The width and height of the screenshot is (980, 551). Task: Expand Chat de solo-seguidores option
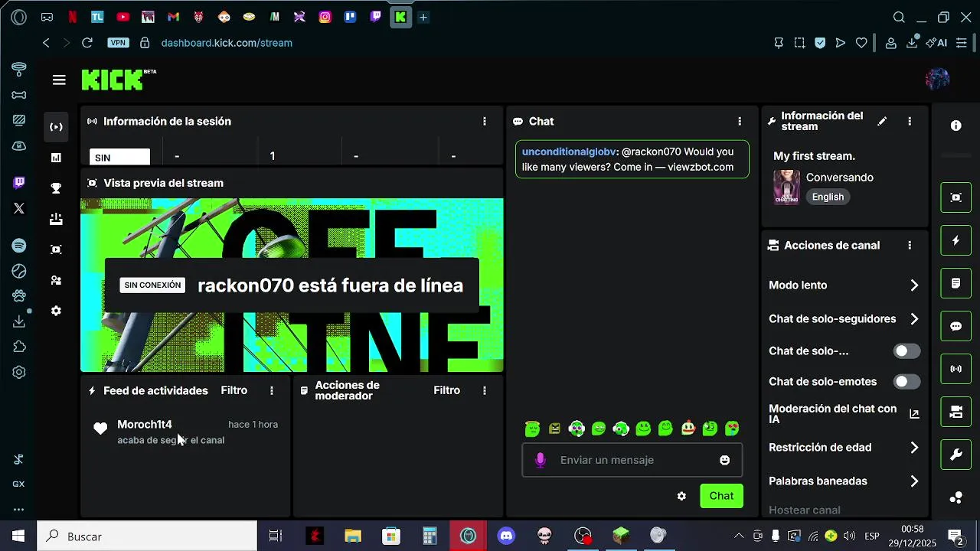tap(844, 319)
